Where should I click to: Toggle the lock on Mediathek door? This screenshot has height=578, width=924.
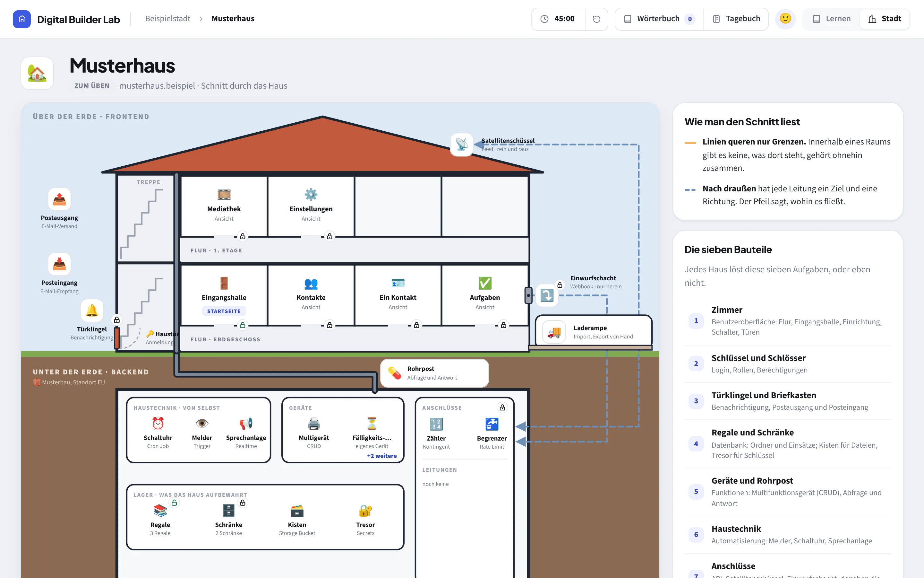click(x=243, y=236)
